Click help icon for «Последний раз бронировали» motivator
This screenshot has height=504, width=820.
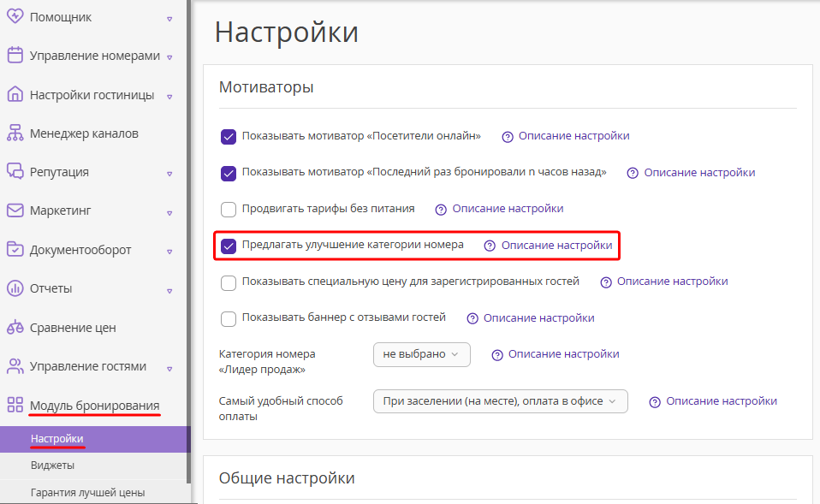click(633, 173)
